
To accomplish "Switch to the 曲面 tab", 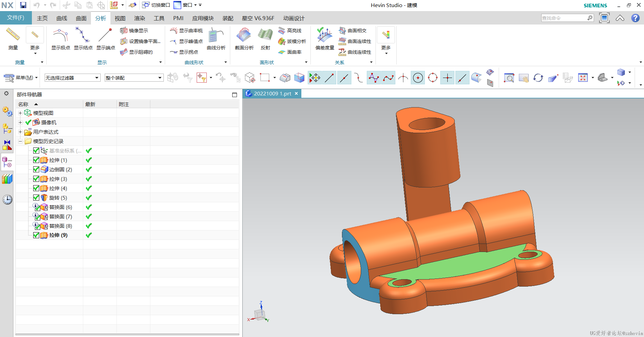I will (81, 18).
